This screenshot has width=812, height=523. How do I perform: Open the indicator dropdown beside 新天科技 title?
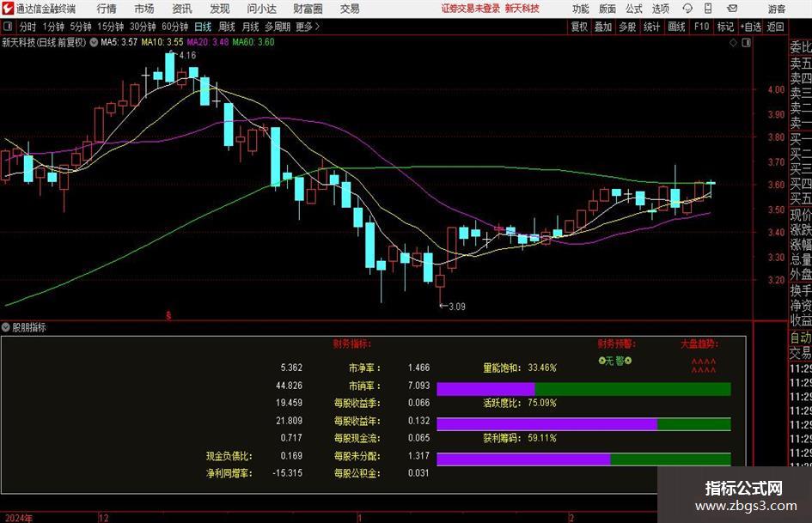tap(94, 42)
